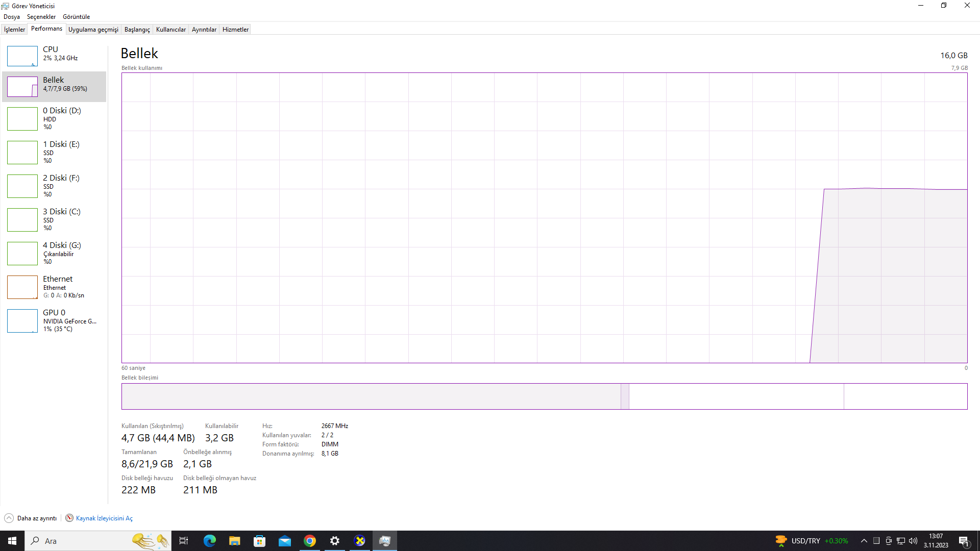The width and height of the screenshot is (980, 551).
Task: Open Google Chrome from the taskbar
Action: tap(310, 541)
